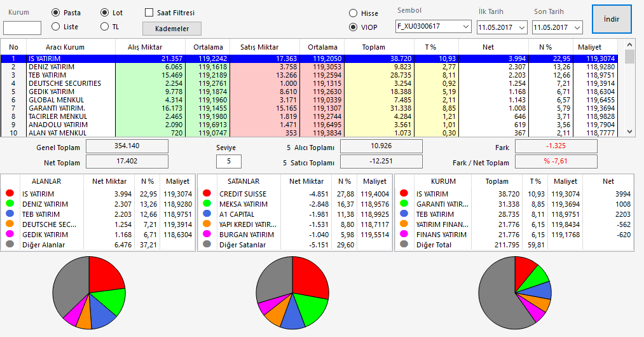Select the DENIZ YATIRIM row in top table
644x337 pixels.
point(309,67)
